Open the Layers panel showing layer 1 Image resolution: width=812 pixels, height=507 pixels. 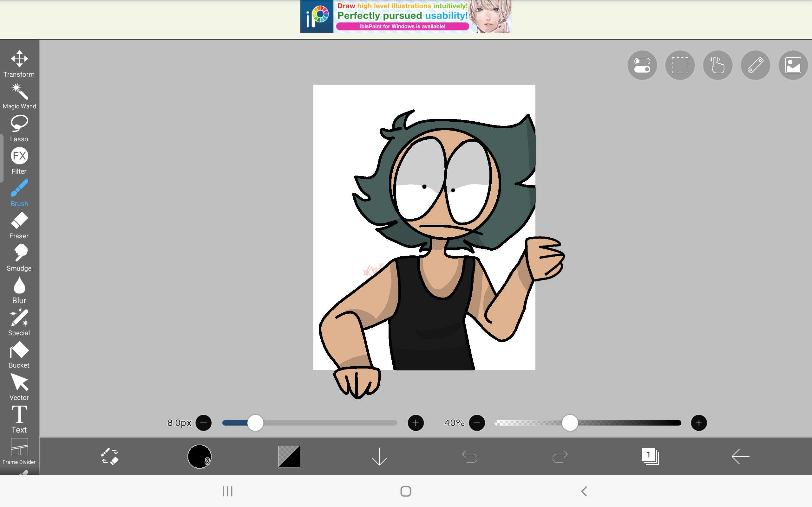650,456
